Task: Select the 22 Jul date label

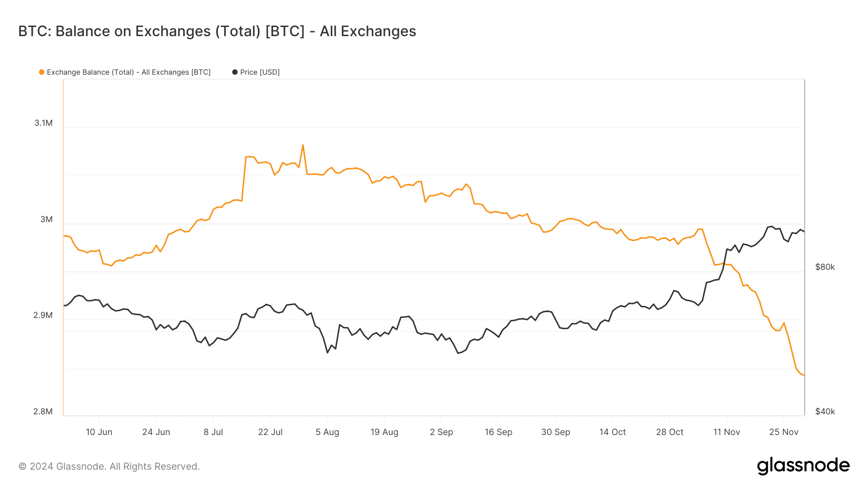Action: (x=270, y=432)
